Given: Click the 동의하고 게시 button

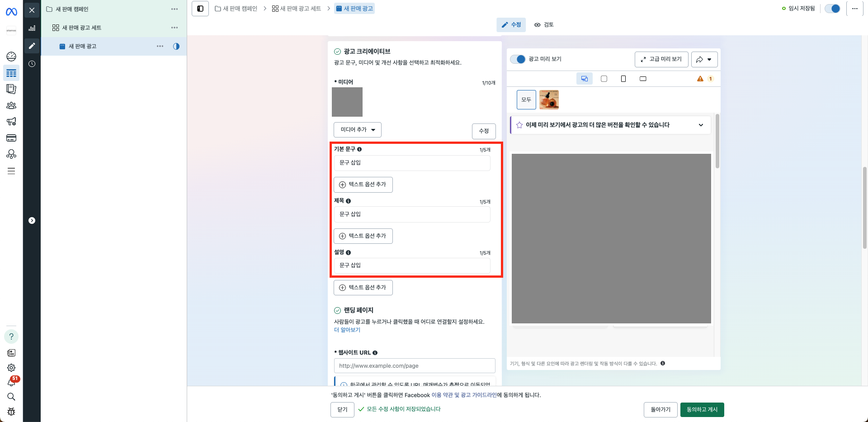Looking at the screenshot, I should pos(702,409).
